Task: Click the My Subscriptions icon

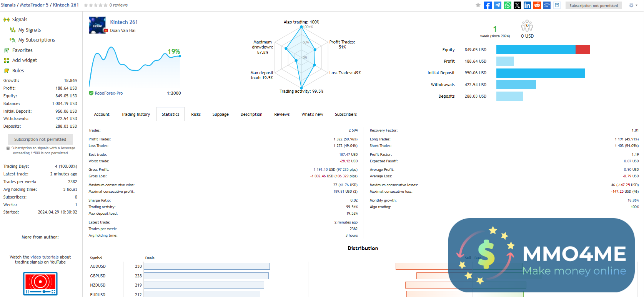Action: click(13, 40)
